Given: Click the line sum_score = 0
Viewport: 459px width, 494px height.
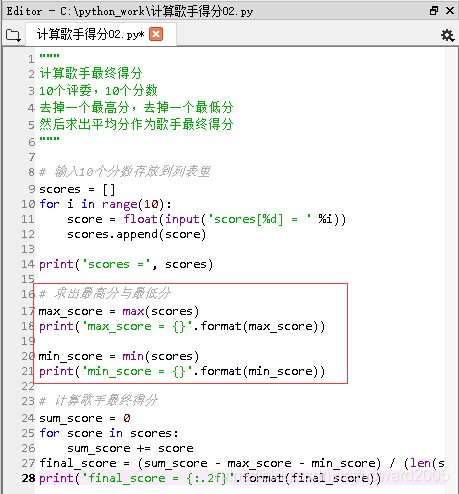Looking at the screenshot, I should tap(85, 418).
